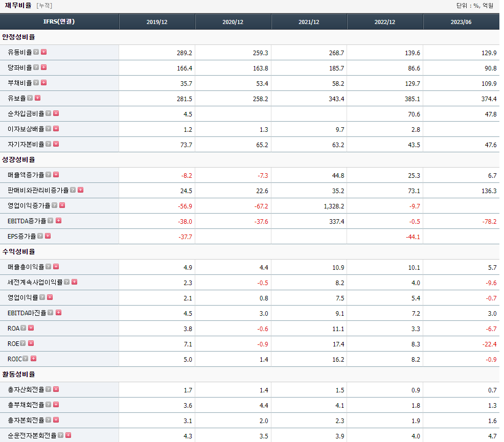The image size is (504, 442).
Task: Expand the 유보율 row
Action: tap(38, 98)
